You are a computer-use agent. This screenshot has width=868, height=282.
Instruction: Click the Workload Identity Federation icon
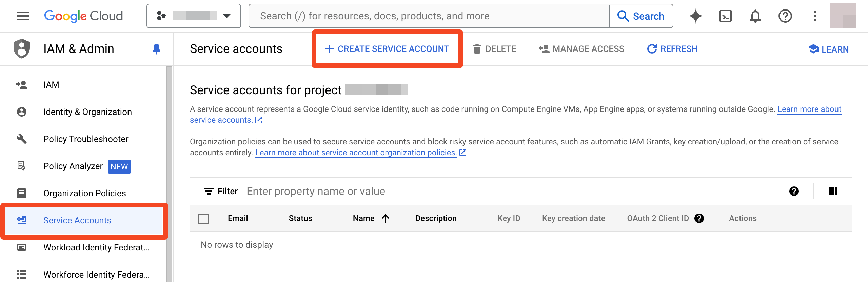[22, 247]
